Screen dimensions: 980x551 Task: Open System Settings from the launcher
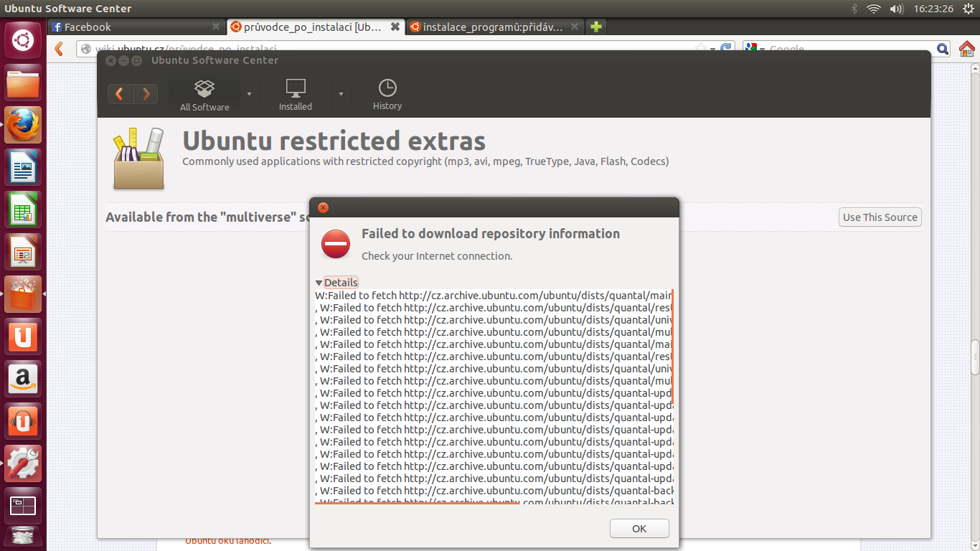tap(23, 463)
